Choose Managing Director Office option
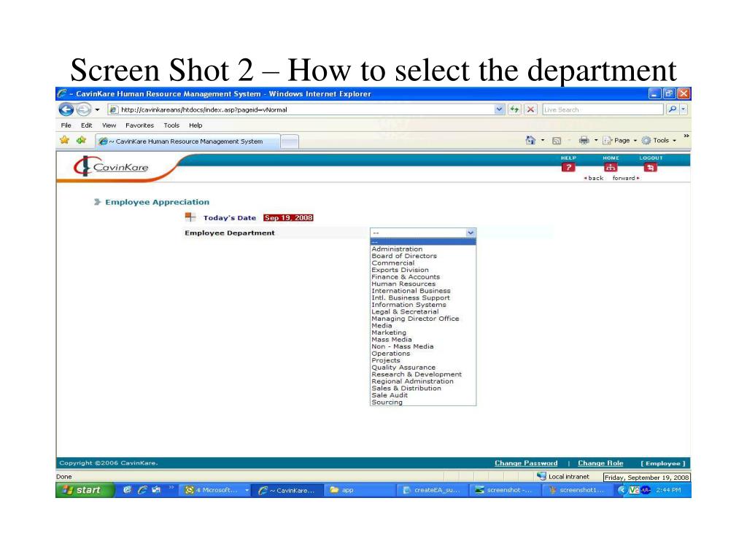 pyautogui.click(x=423, y=319)
